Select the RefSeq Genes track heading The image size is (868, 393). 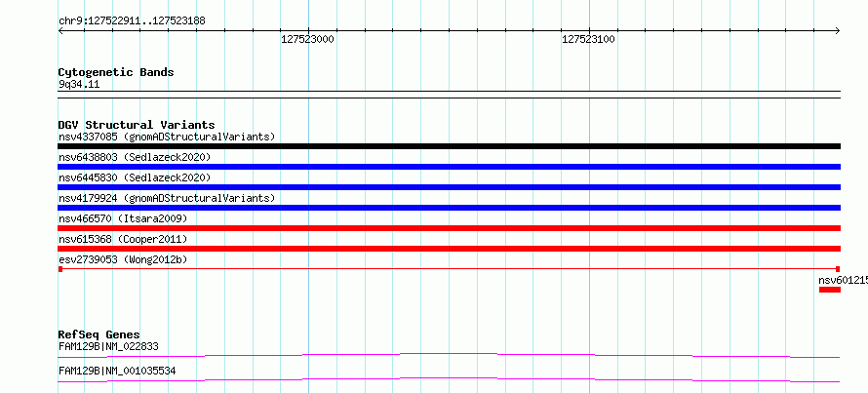click(x=99, y=334)
